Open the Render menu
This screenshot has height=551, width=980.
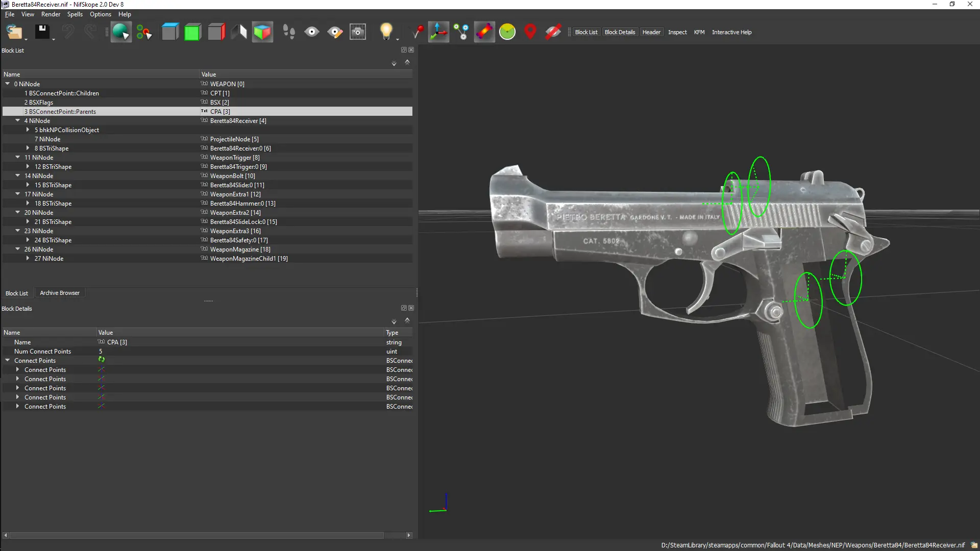point(51,14)
